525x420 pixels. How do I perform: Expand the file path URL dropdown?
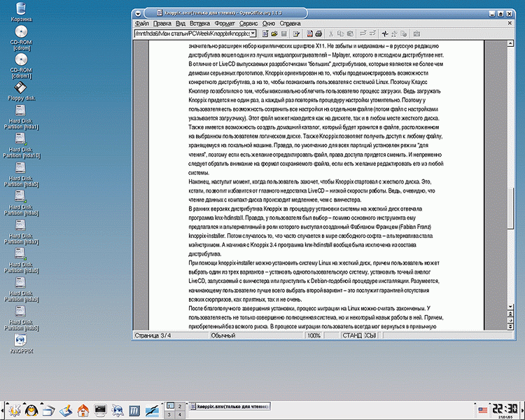tap(253, 33)
